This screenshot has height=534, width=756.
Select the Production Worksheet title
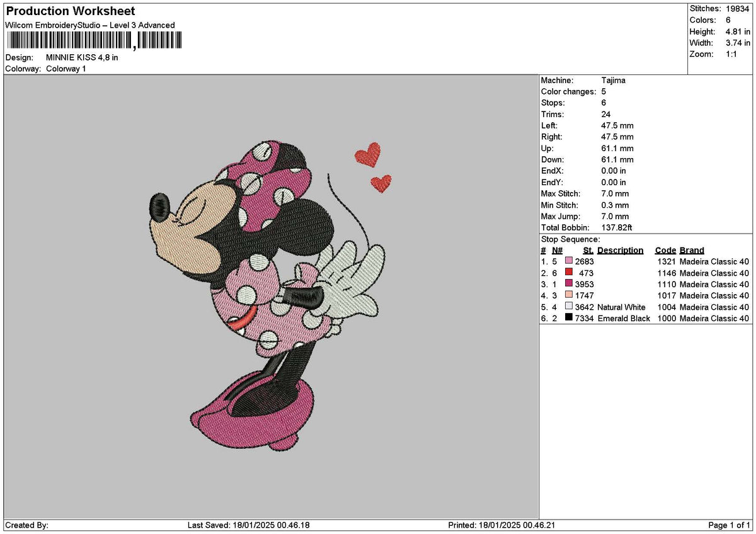pyautogui.click(x=69, y=11)
